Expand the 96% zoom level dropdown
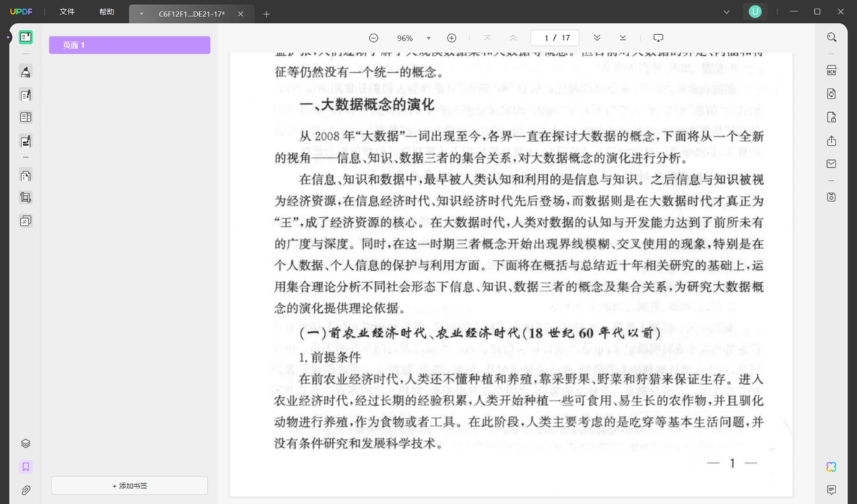This screenshot has height=504, width=857. 428,38
